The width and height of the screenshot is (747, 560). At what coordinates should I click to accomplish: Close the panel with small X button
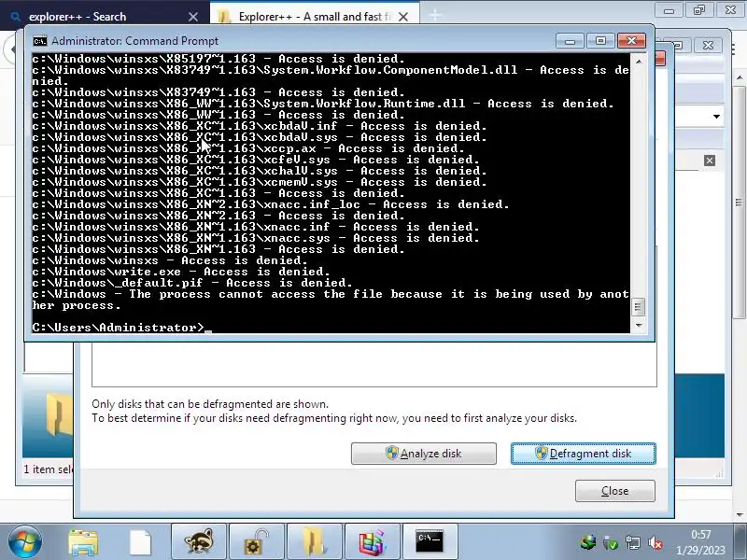pyautogui.click(x=710, y=161)
